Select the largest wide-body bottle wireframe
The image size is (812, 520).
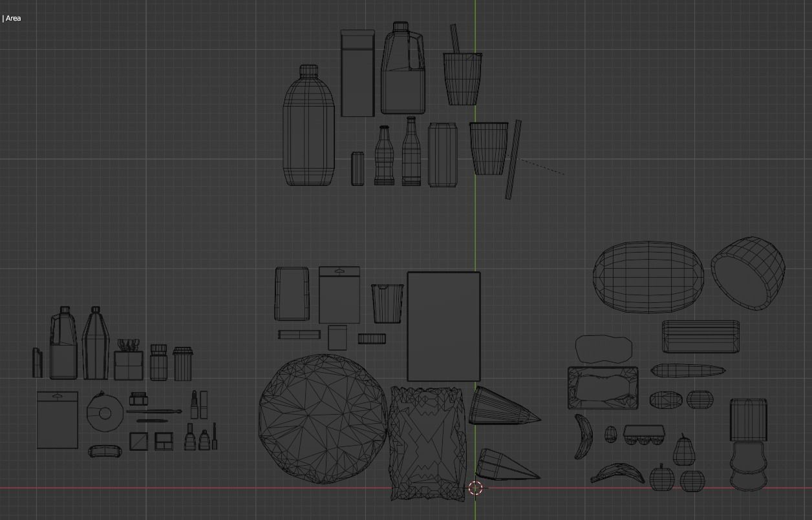pyautogui.click(x=309, y=125)
